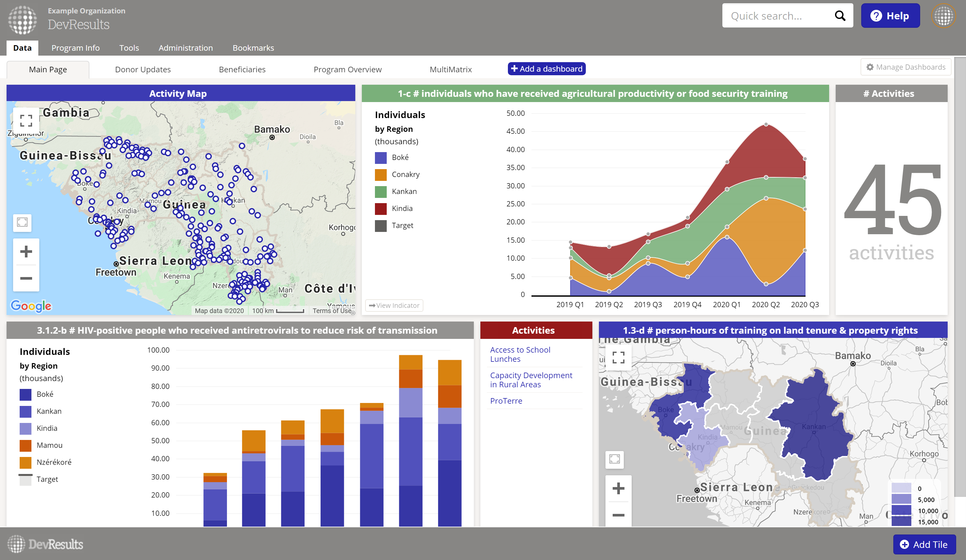Viewport: 966px width, 560px height.
Task: Toggle Mamou series in HIV chart legend
Action: [49, 445]
